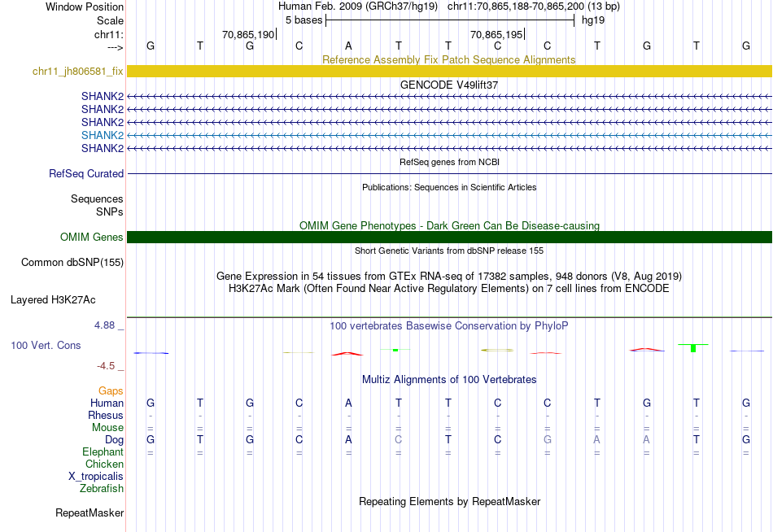773x532 pixels.
Task: Click the Window Position label
Action: coord(85,7)
